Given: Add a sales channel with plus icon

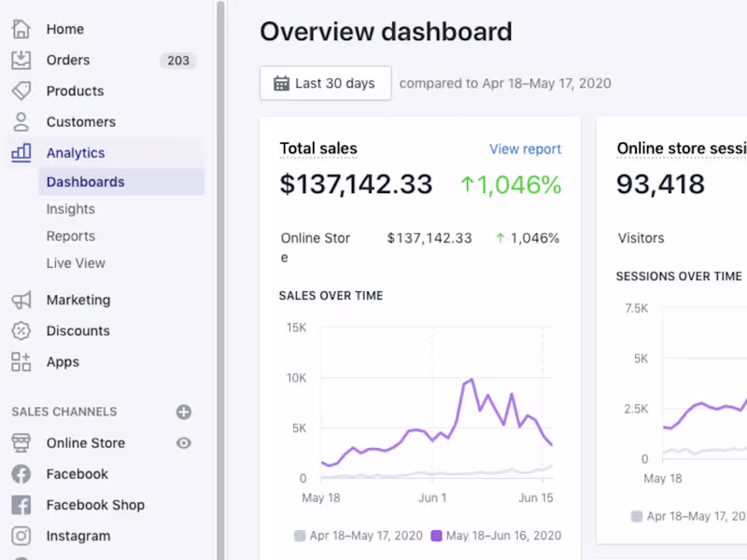Looking at the screenshot, I should click(184, 412).
